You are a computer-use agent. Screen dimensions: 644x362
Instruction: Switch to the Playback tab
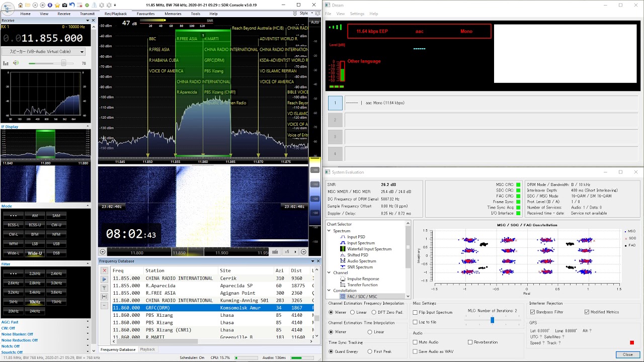[147, 349]
